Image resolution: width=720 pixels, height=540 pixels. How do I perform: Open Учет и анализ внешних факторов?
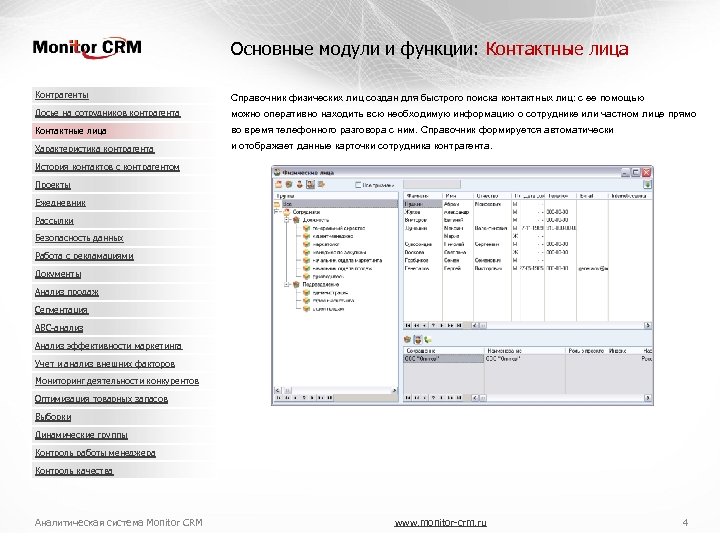click(x=105, y=364)
